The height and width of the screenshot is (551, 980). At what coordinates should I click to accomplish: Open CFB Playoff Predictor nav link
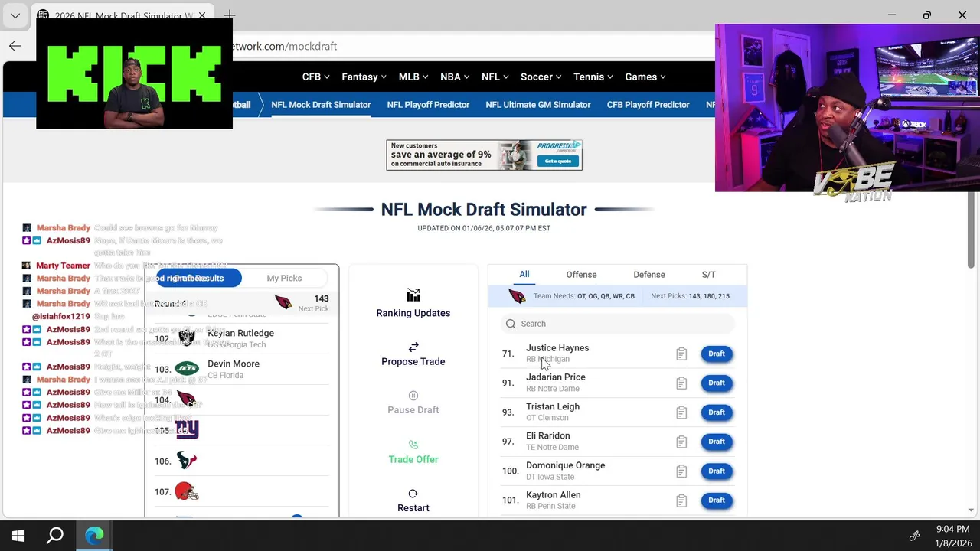point(648,105)
